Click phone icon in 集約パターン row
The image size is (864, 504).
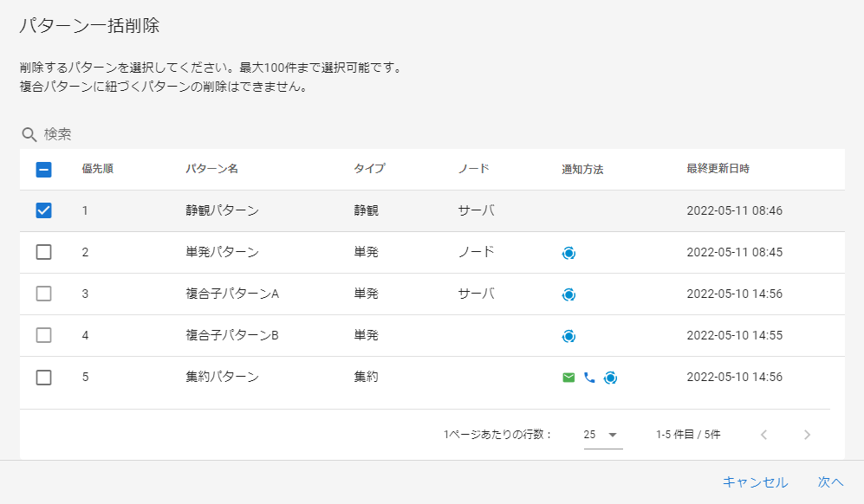[x=589, y=378]
